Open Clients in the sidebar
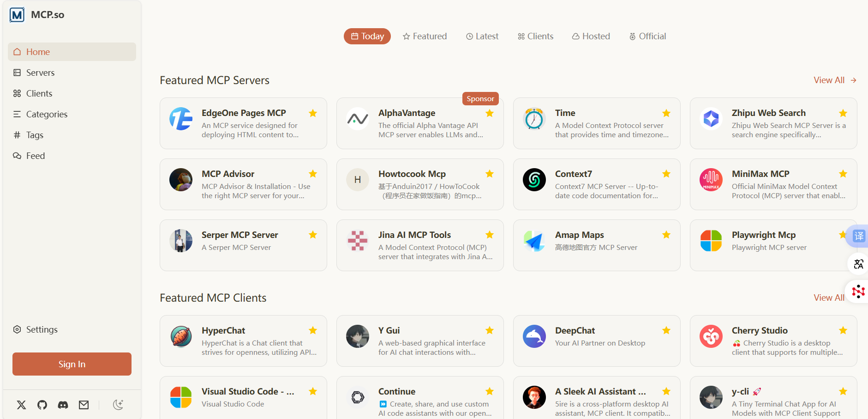This screenshot has height=419, width=868. pyautogui.click(x=72, y=93)
